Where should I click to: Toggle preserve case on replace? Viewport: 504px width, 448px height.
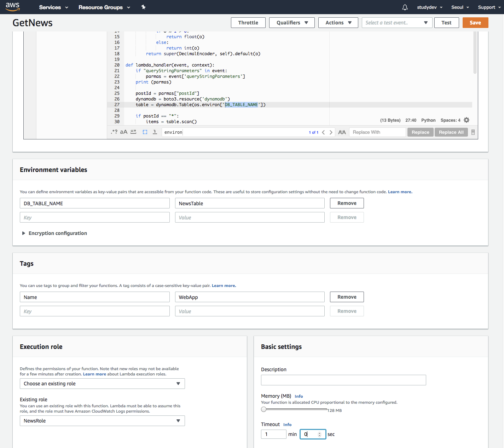[342, 132]
